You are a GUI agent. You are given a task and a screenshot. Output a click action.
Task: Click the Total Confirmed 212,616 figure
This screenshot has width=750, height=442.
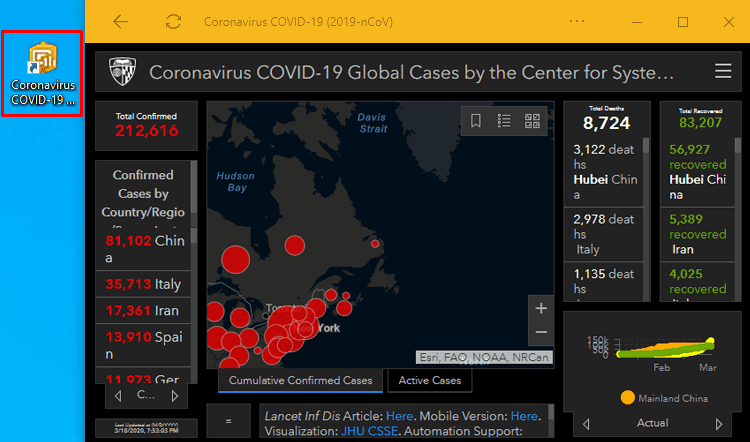point(146,130)
